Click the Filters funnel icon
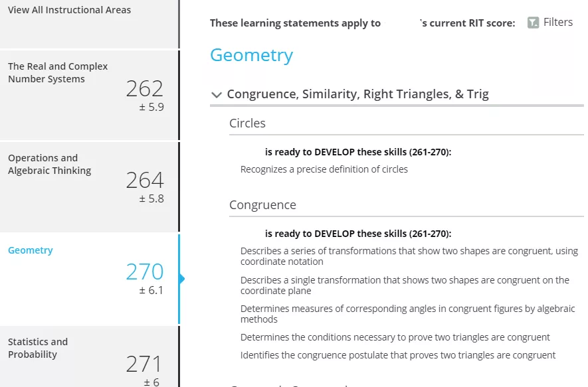588x387 pixels. pyautogui.click(x=533, y=23)
